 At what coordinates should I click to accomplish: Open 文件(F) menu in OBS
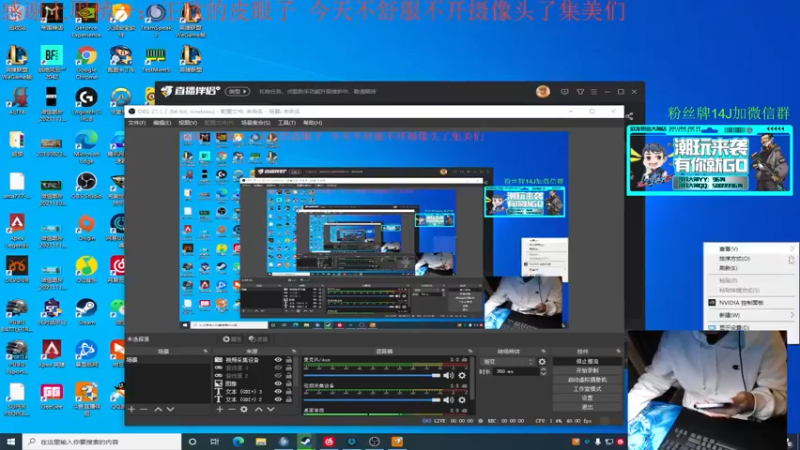coord(137,122)
